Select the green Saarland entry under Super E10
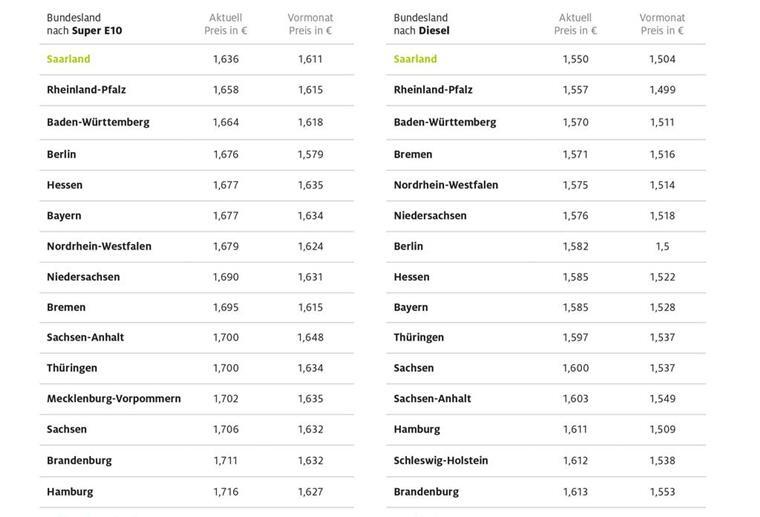Viewport: 760px width, 517px height. [x=68, y=59]
